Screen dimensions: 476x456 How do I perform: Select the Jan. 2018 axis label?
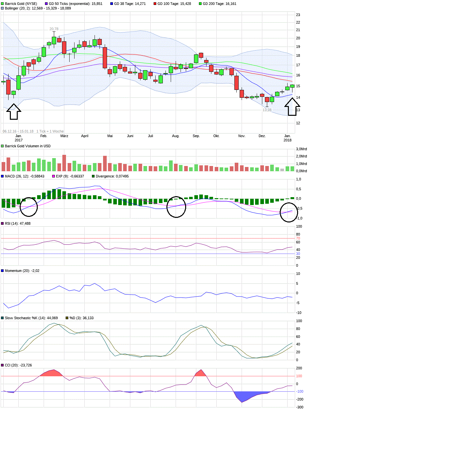pyautogui.click(x=287, y=138)
